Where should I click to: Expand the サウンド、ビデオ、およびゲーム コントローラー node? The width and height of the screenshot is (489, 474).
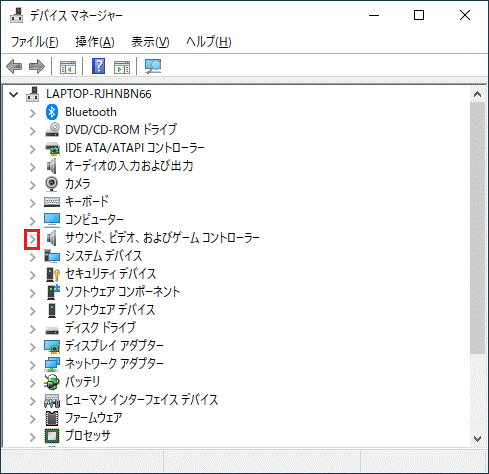point(32,239)
